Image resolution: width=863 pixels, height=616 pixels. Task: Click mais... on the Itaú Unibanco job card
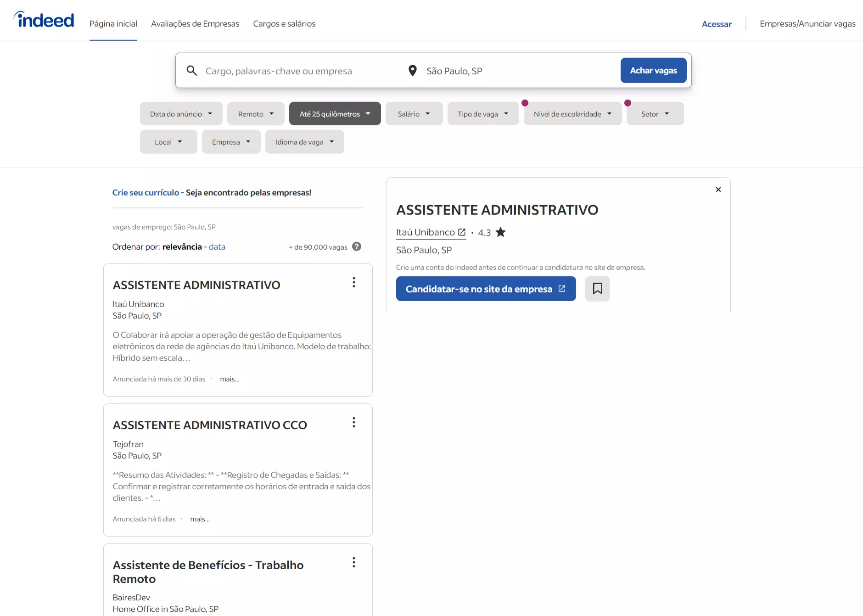tap(230, 379)
